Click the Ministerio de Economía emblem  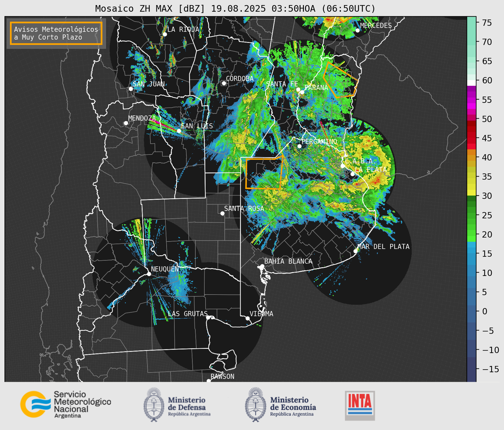(255, 405)
